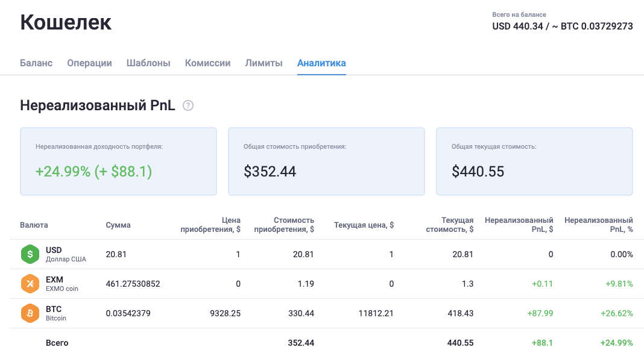
Task: Click the Общая стоимость приобретения card
Action: 326,161
